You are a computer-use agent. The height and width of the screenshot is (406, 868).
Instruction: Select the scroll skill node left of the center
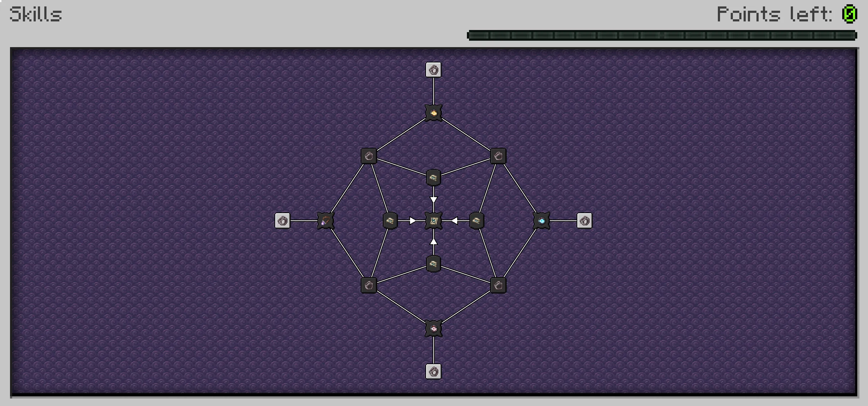pyautogui.click(x=390, y=220)
